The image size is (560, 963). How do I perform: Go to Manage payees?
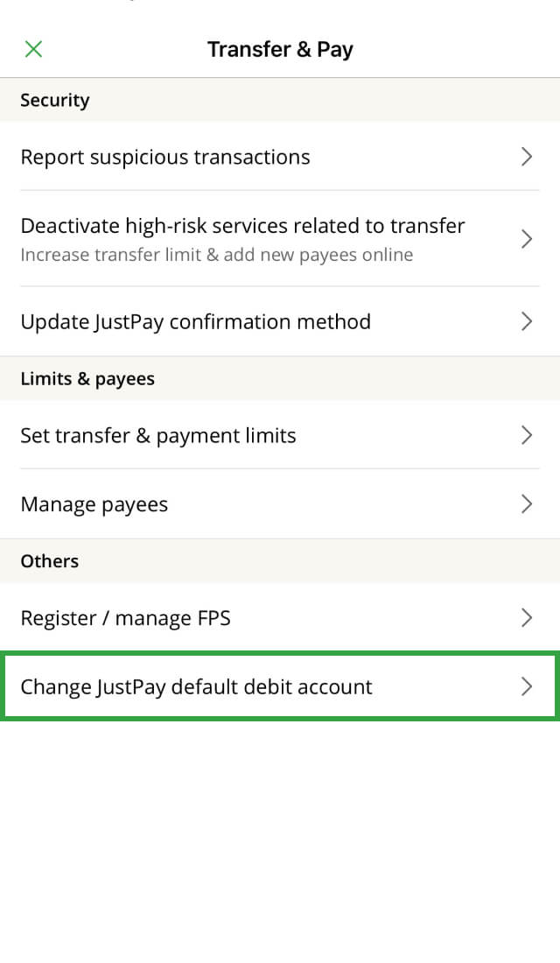tap(280, 504)
